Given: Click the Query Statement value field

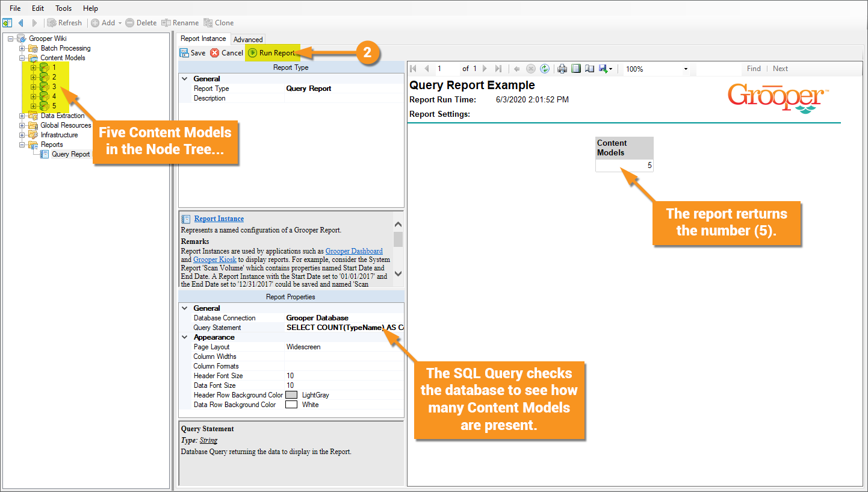Looking at the screenshot, I should 344,328.
